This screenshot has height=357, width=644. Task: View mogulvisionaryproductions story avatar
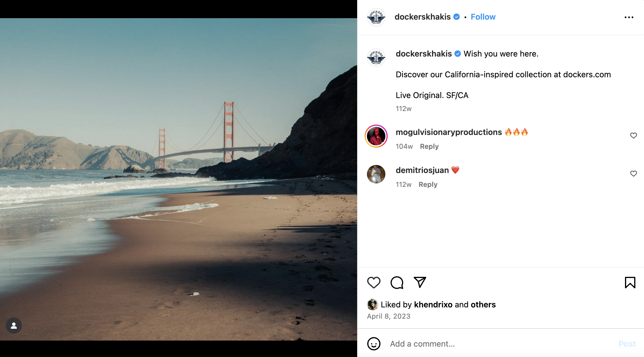coord(376,136)
